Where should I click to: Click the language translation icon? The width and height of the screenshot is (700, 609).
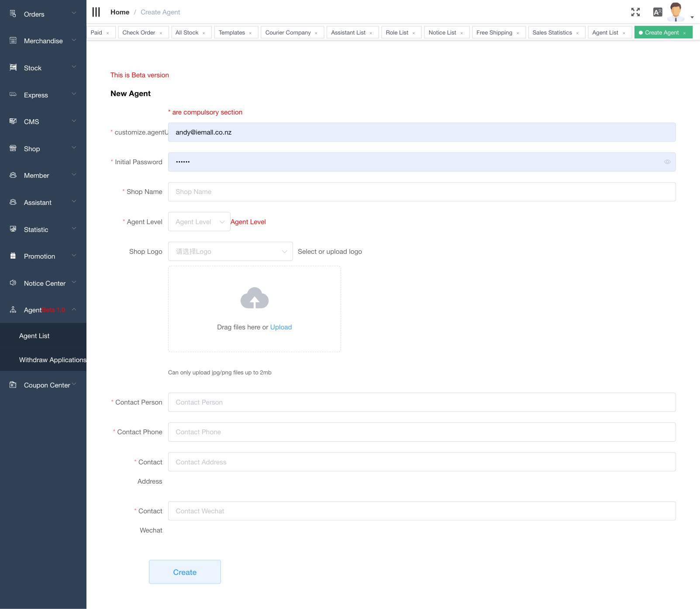click(x=657, y=12)
